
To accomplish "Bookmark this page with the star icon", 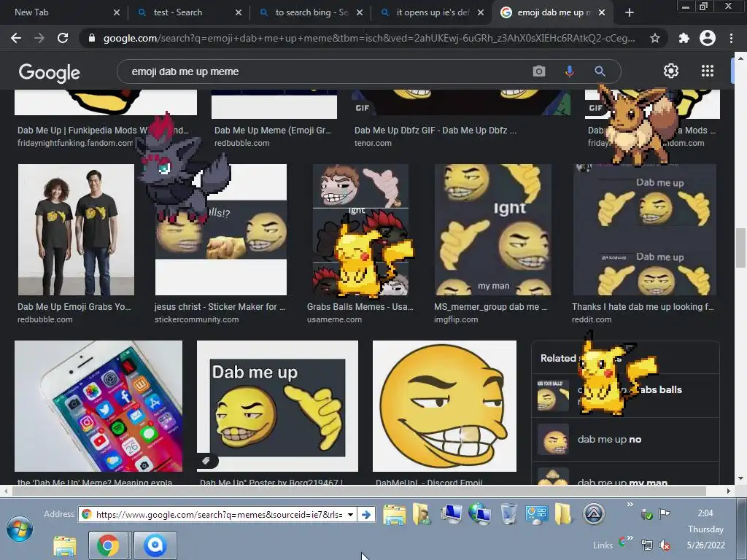I will pyautogui.click(x=655, y=38).
